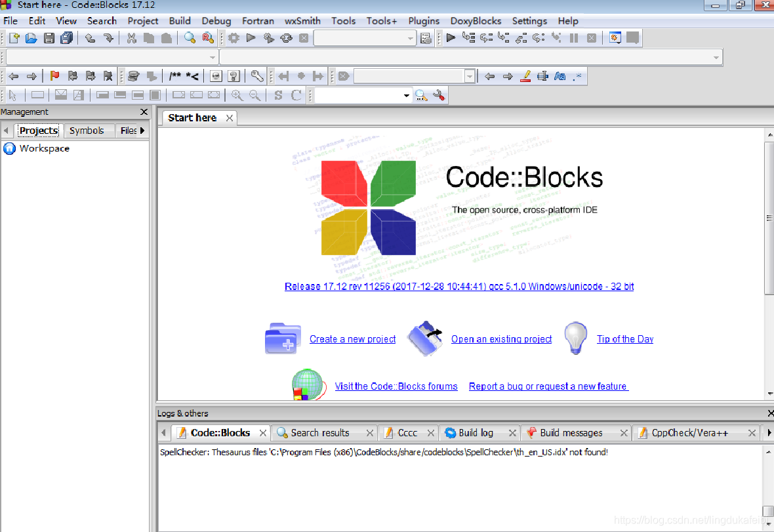Click the Build gear icon
Viewport: 774px width, 532px height.
pyautogui.click(x=234, y=38)
